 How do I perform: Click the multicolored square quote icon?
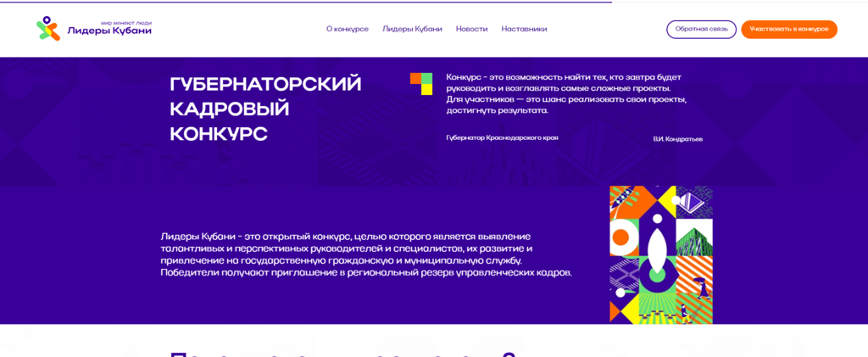tap(421, 83)
